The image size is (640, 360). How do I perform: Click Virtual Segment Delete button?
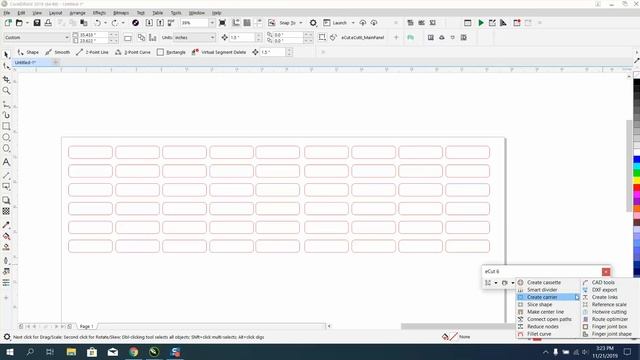tap(219, 52)
